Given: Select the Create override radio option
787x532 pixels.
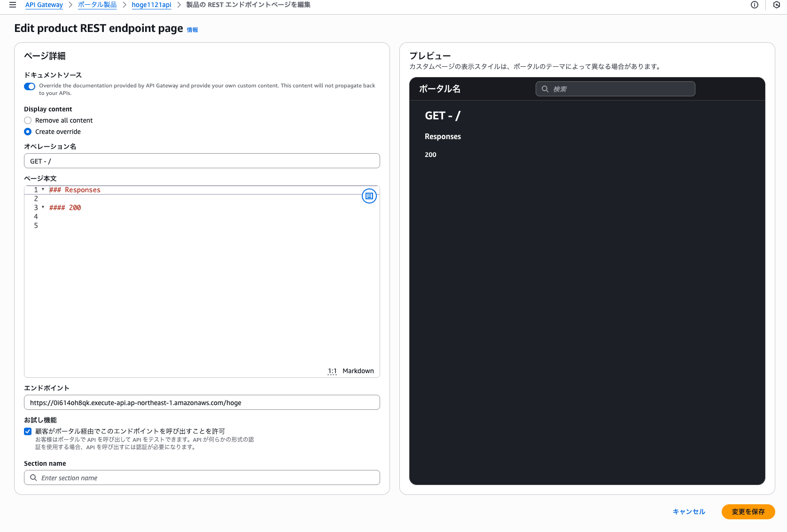Looking at the screenshot, I should tap(28, 132).
